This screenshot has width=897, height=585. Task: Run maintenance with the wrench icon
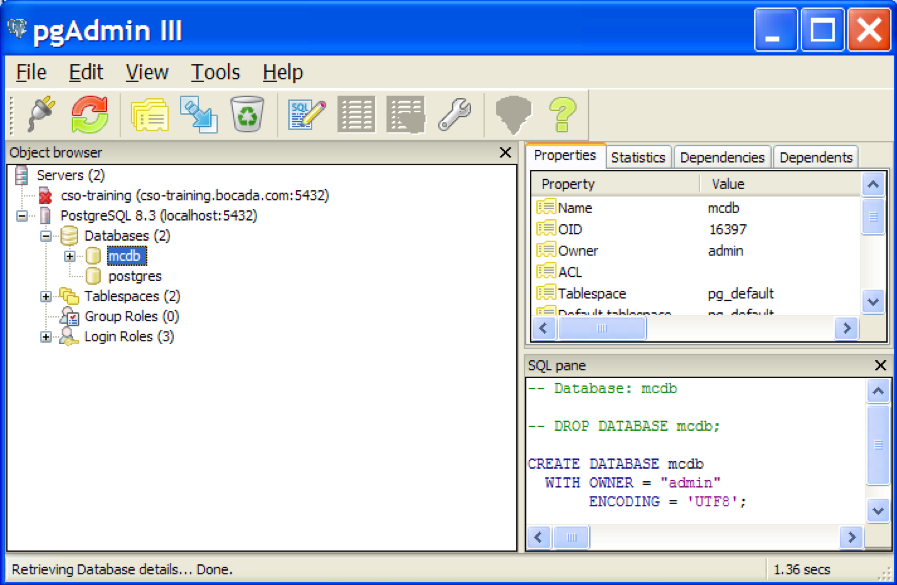pyautogui.click(x=455, y=114)
